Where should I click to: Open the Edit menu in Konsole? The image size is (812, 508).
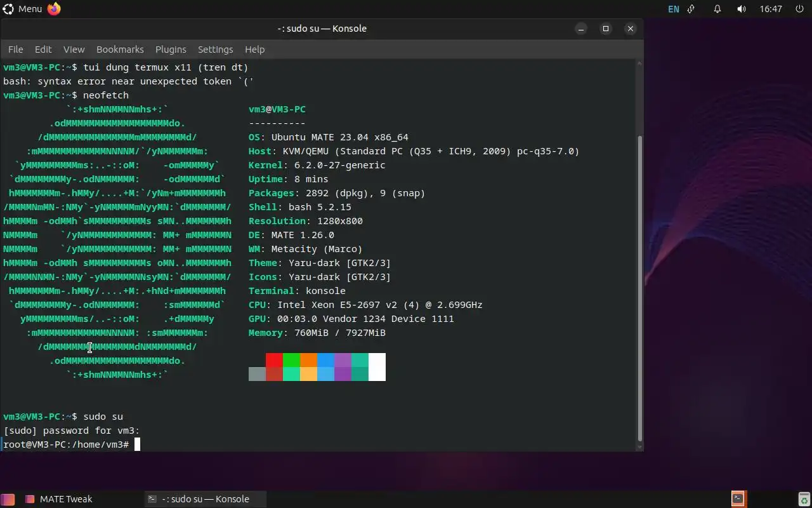tap(43, 49)
